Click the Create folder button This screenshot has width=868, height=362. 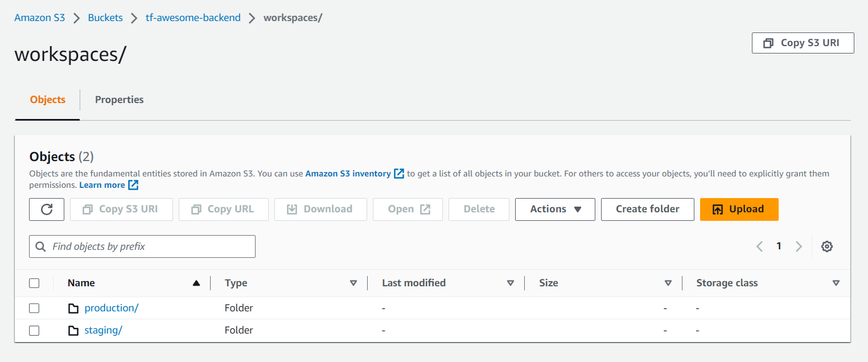tap(647, 209)
